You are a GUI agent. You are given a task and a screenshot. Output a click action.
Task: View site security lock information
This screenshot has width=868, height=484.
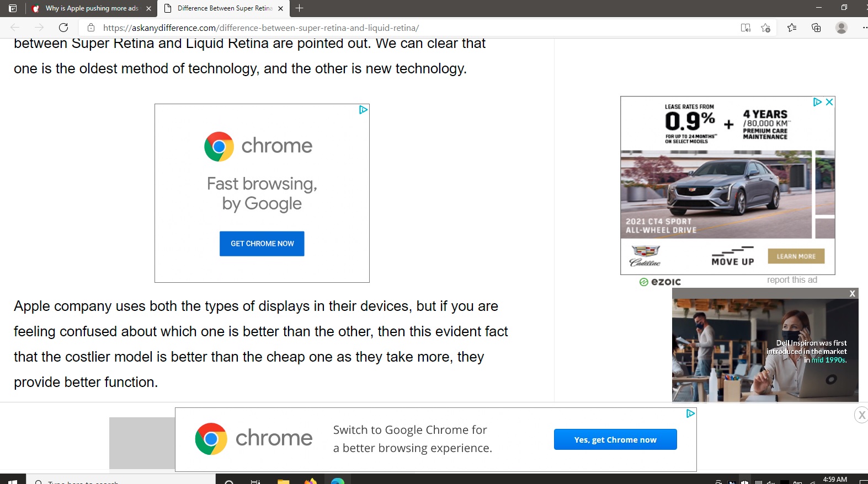[x=91, y=28]
